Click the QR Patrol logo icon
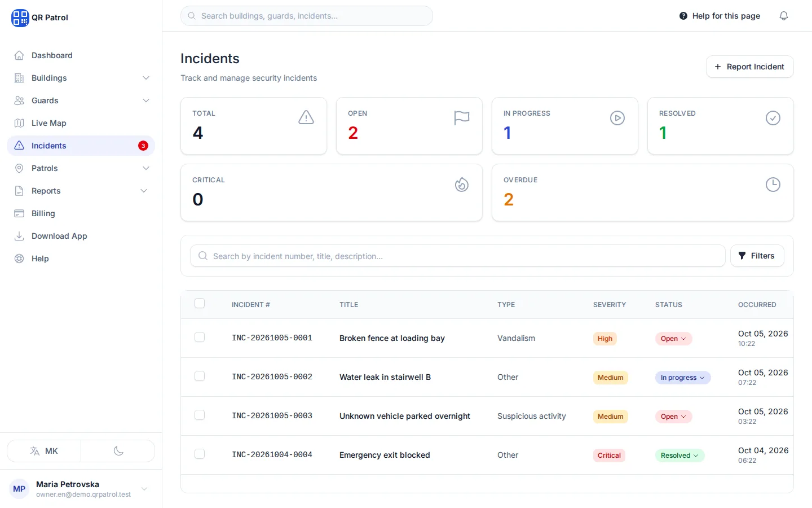Image resolution: width=812 pixels, height=508 pixels. (x=20, y=17)
